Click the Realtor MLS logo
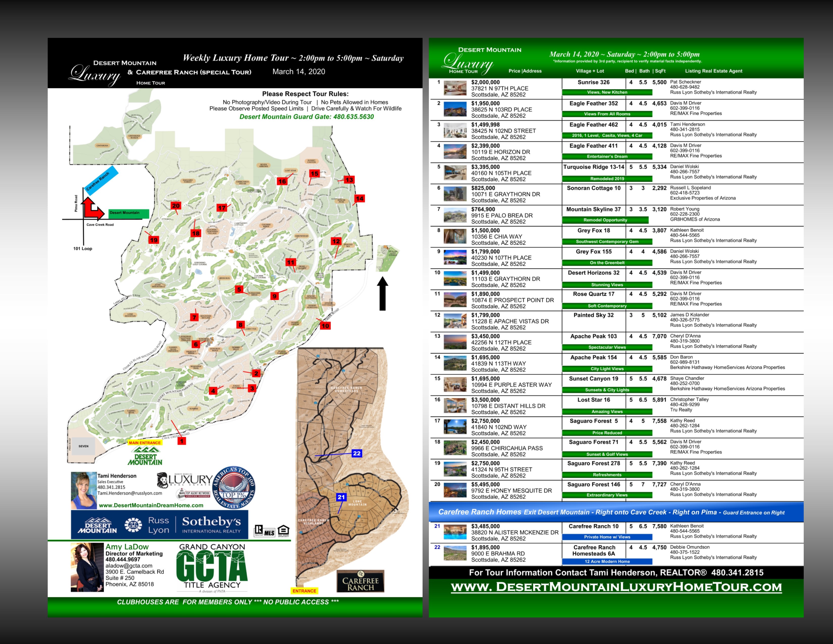This screenshot has height=644, width=833. click(x=265, y=531)
